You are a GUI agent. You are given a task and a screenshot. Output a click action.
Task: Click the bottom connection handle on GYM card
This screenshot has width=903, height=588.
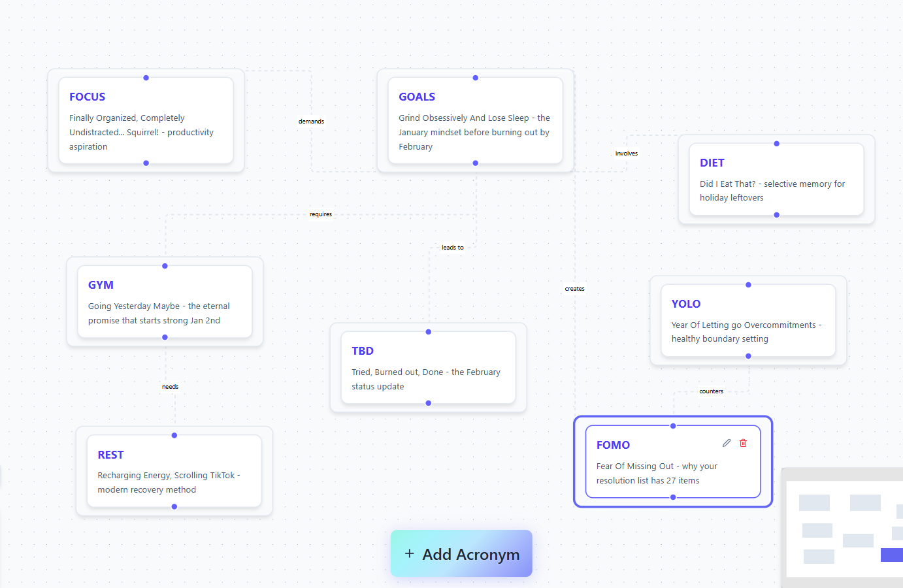pyautogui.click(x=164, y=338)
